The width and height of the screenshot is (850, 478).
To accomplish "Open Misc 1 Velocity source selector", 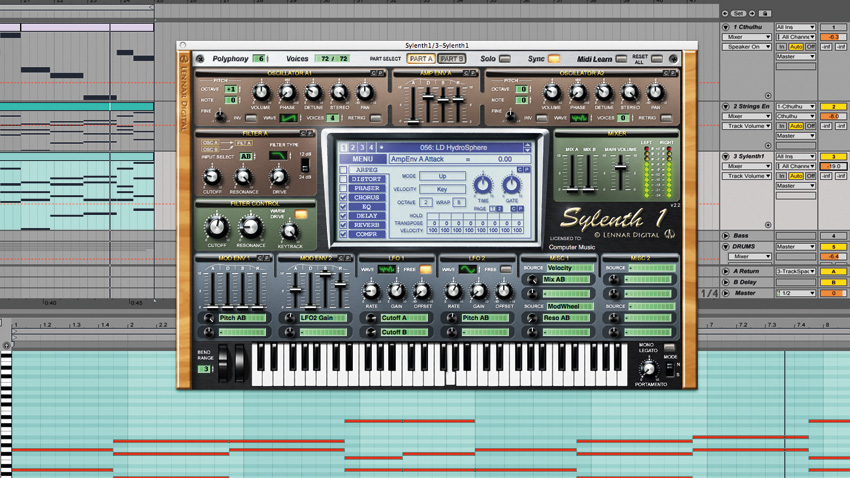I will pyautogui.click(x=569, y=268).
